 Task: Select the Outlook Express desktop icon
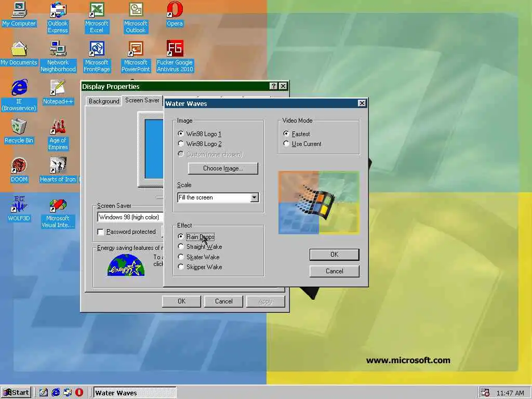pyautogui.click(x=58, y=17)
